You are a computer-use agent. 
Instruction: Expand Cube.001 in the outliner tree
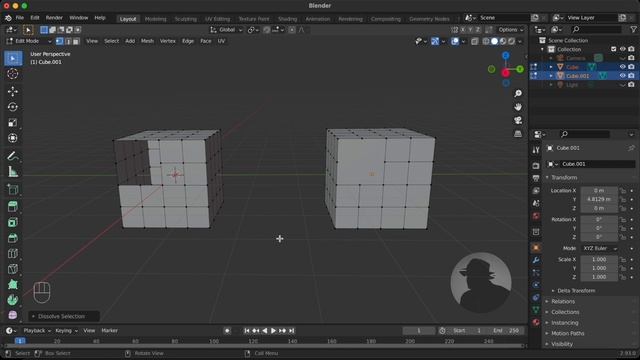[551, 76]
